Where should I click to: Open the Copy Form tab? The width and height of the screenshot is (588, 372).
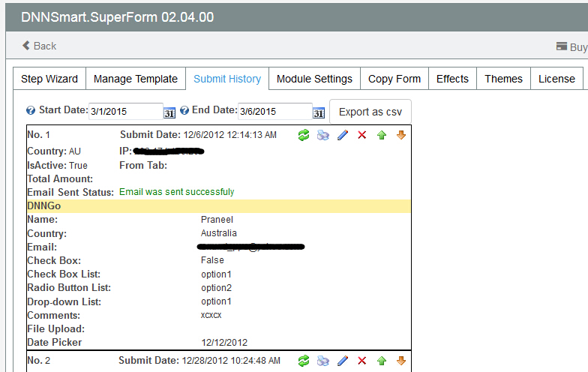394,79
